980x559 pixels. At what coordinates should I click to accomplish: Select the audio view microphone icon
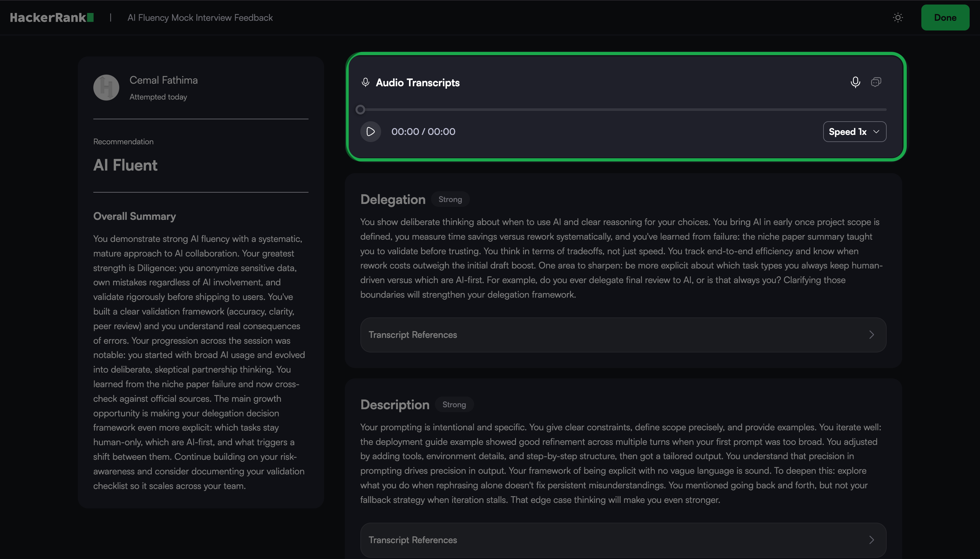855,82
